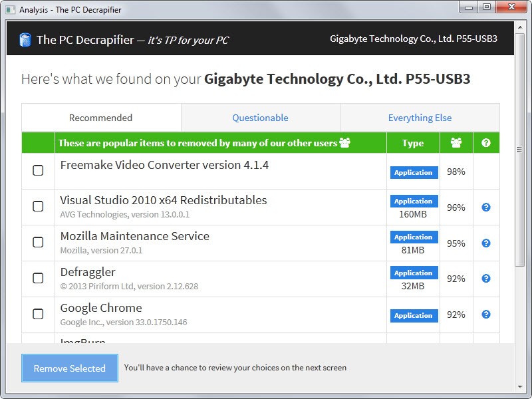Click 'Google Inc., version 33.0.1750.146' text
Screen dimensions: 532x399
[124, 323]
